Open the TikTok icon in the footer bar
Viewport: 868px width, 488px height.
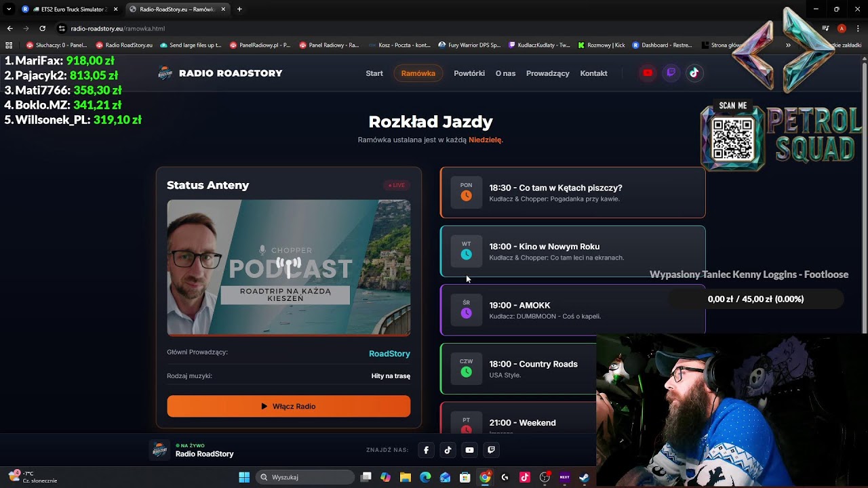tap(448, 449)
